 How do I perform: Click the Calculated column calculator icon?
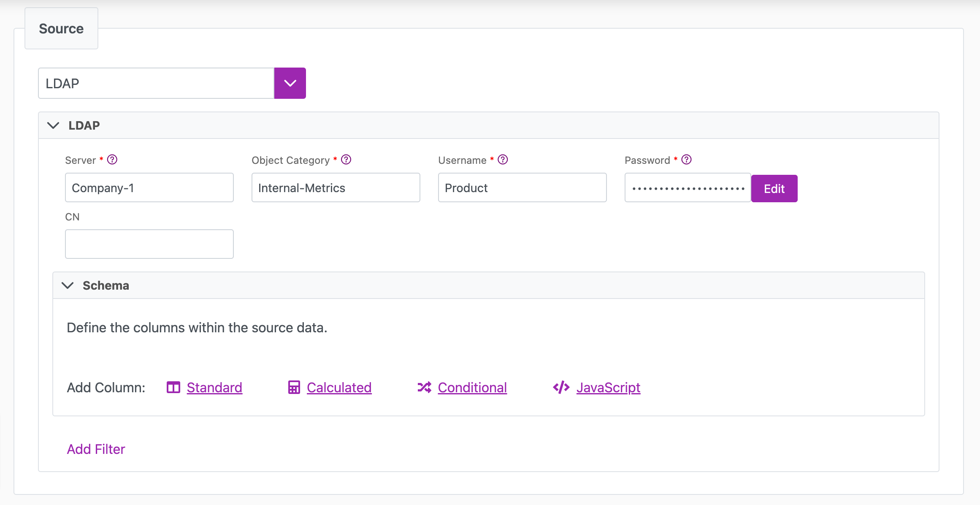click(x=294, y=387)
